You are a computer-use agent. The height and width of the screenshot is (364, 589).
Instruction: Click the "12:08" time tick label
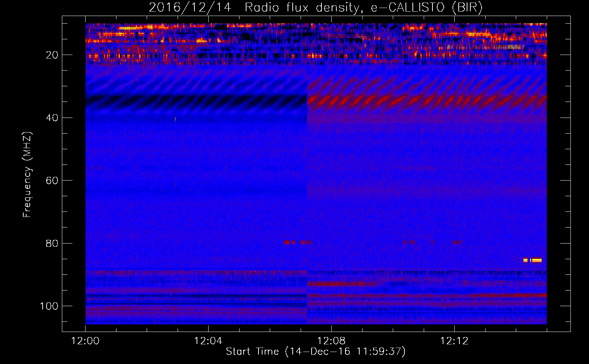click(x=331, y=341)
